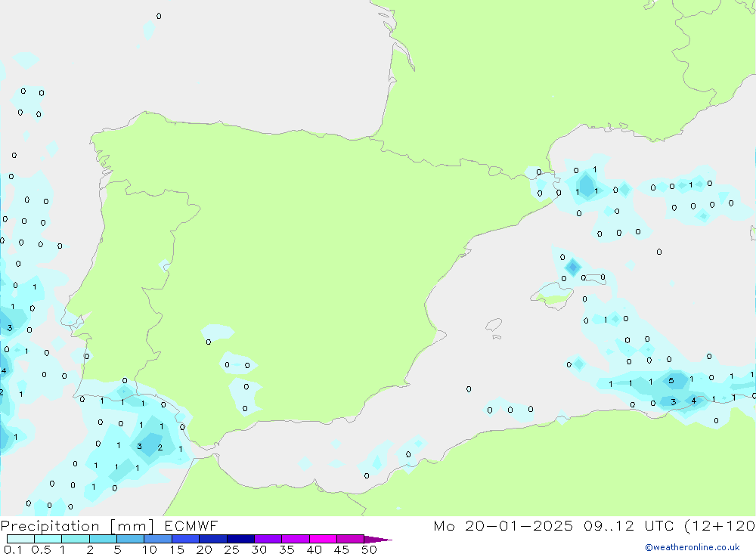Click the dark blue cell north of Mallorca

[573, 267]
